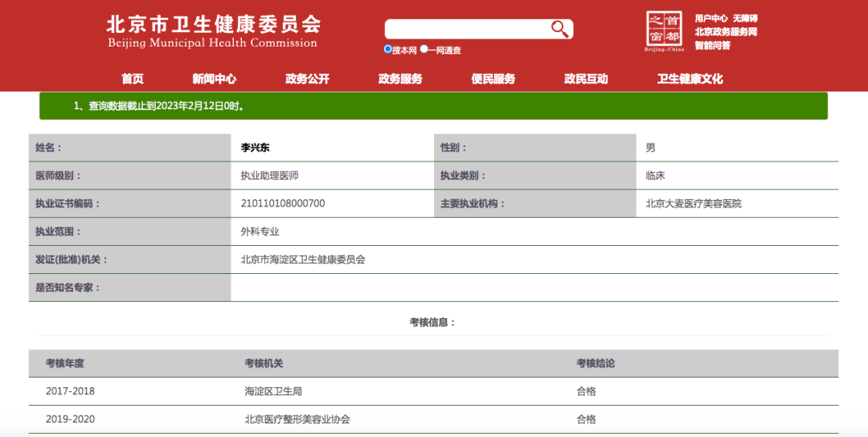This screenshot has width=868, height=437.
Task: Open the 新闻中心 navigation menu
Action: tap(214, 79)
